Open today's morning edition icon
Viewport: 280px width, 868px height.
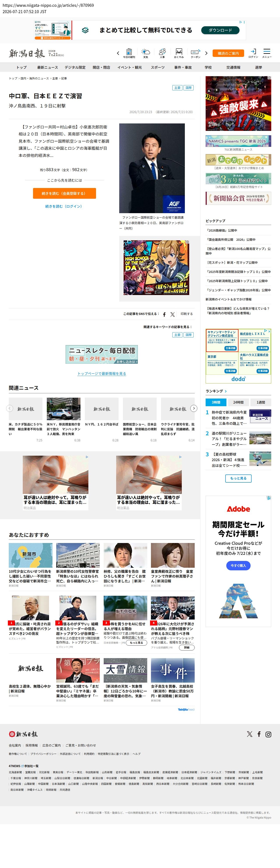coord(129,53)
